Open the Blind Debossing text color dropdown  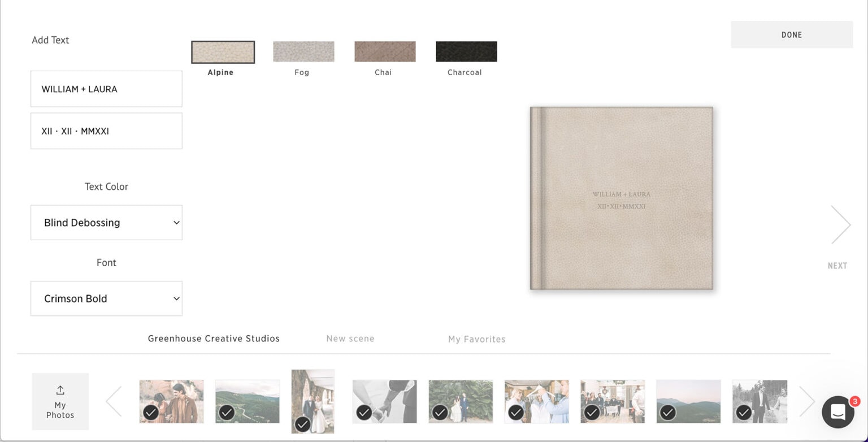coord(106,223)
